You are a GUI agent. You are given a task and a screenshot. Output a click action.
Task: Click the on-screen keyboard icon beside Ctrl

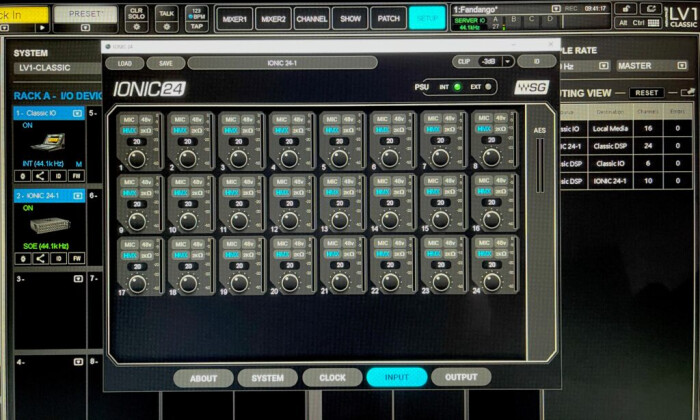(653, 23)
